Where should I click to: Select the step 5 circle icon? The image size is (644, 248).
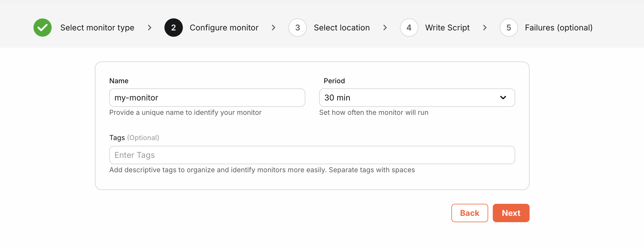pos(509,28)
